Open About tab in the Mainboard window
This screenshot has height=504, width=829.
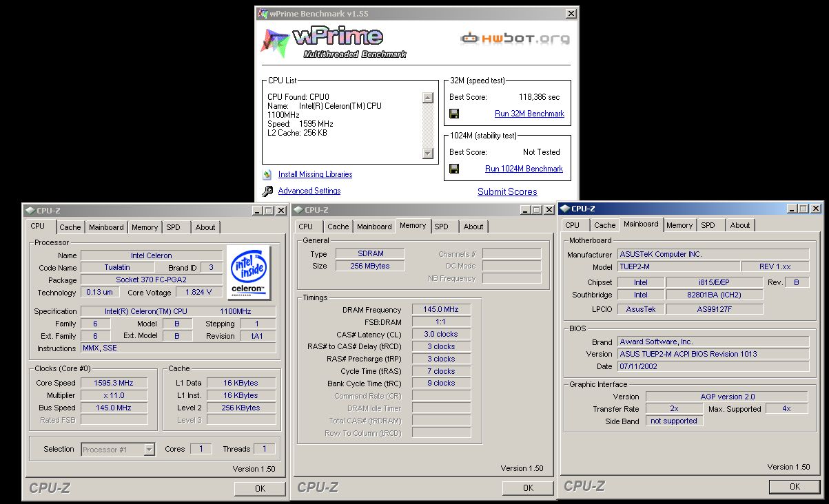click(x=740, y=225)
